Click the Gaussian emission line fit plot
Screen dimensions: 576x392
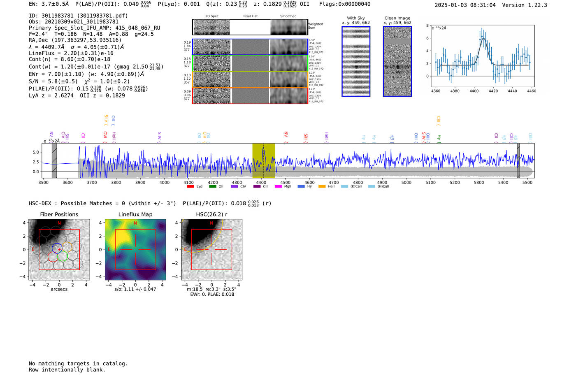pyautogui.click(x=482, y=56)
